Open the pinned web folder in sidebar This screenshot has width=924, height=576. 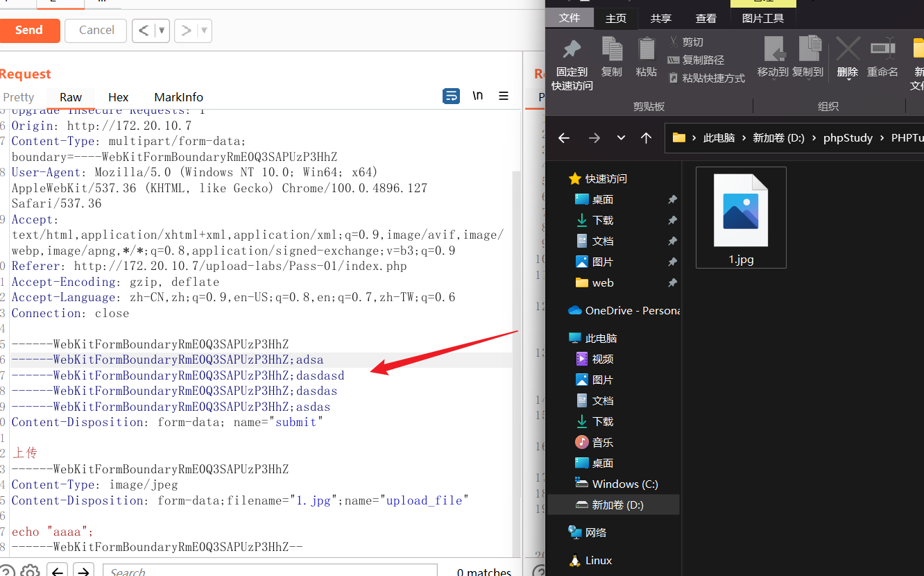coord(594,282)
